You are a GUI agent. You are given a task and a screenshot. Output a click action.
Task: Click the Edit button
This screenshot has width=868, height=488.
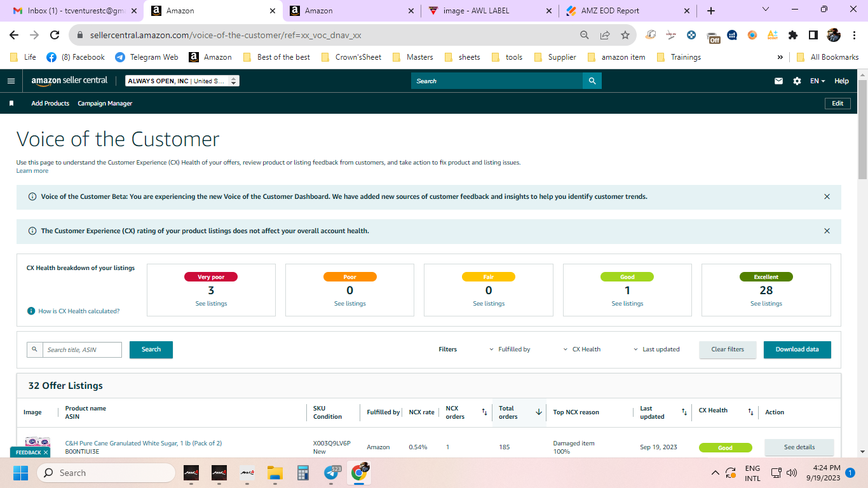pyautogui.click(x=837, y=104)
